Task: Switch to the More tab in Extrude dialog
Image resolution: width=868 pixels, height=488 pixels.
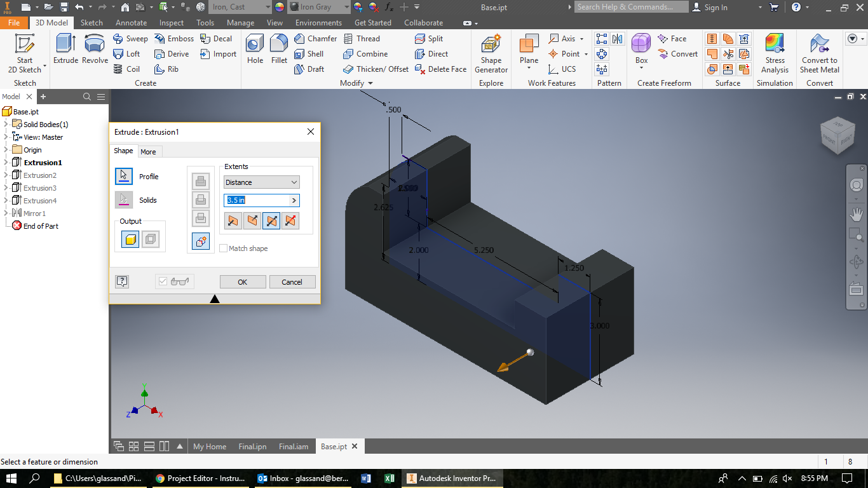Action: pos(148,152)
